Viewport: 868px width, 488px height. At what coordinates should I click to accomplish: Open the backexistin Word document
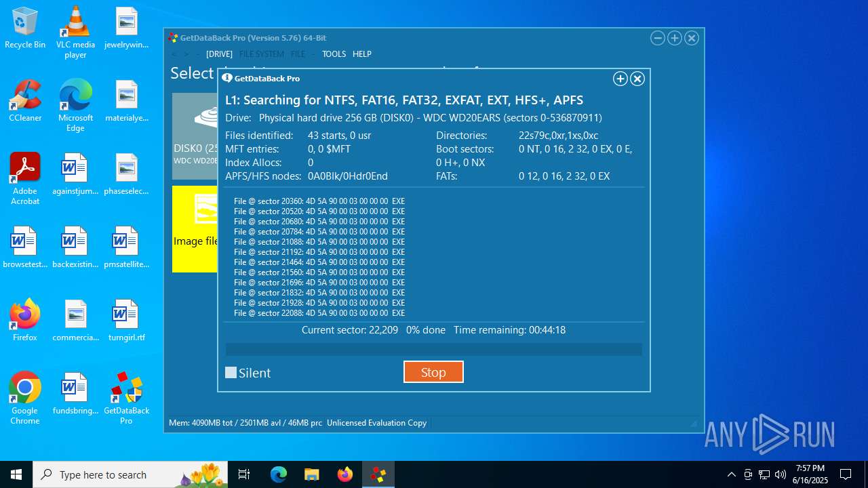(75, 247)
